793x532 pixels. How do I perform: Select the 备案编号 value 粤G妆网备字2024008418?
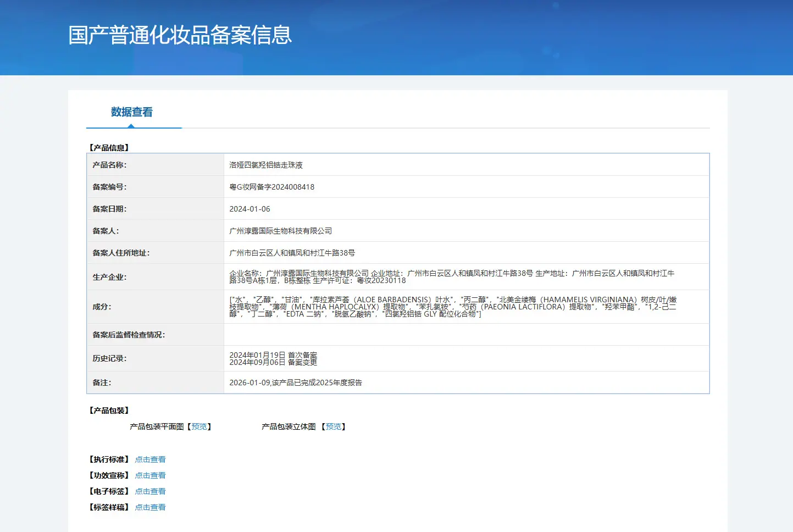click(272, 187)
